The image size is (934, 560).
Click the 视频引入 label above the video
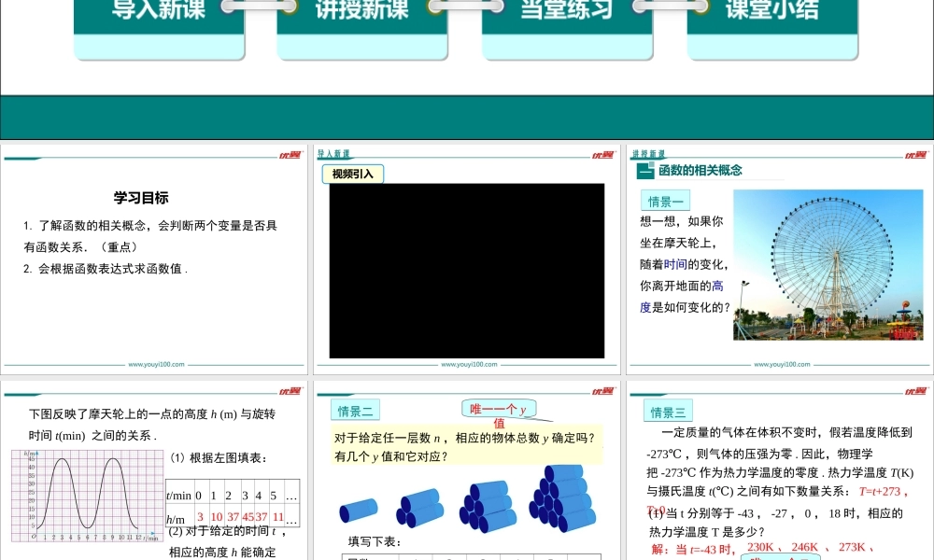coord(353,174)
